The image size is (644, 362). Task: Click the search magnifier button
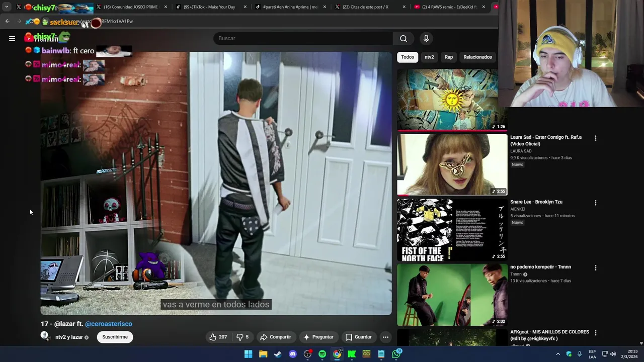[404, 38]
